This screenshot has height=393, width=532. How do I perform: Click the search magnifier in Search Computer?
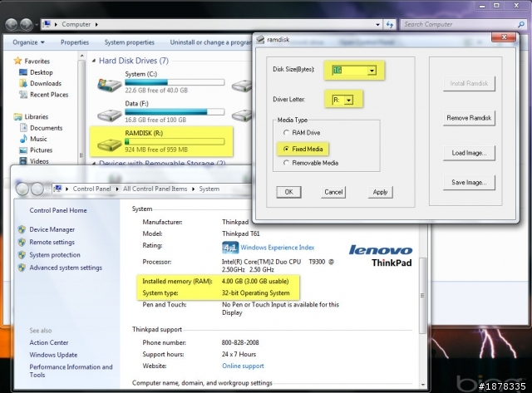click(x=521, y=24)
